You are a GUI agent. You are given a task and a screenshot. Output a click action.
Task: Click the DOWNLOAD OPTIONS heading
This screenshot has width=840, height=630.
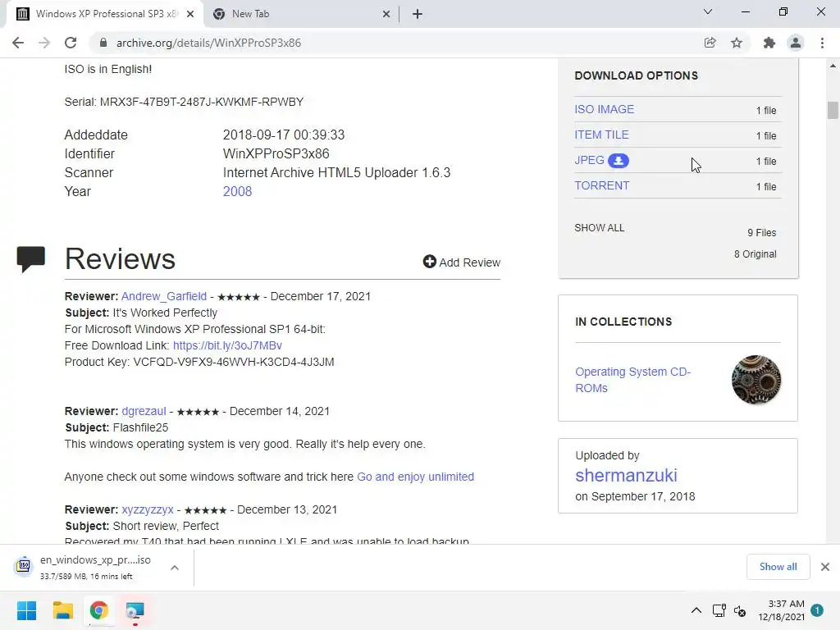[636, 75]
